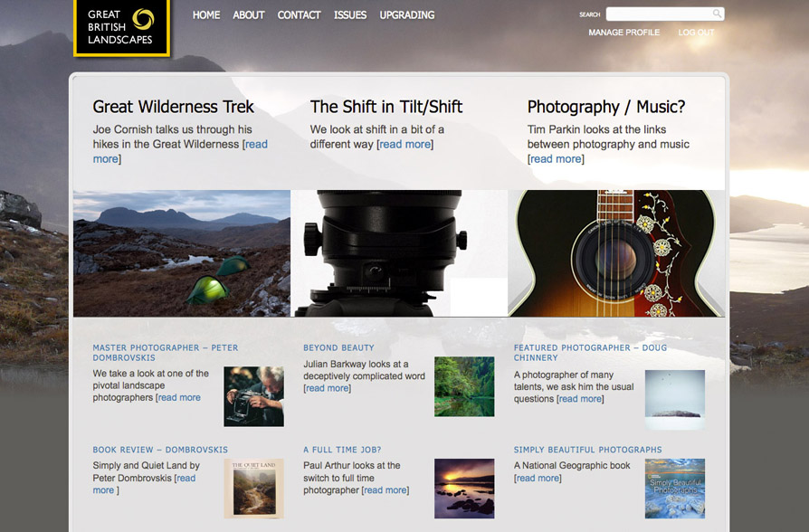Image resolution: width=809 pixels, height=532 pixels.
Task: Open the Great Wilderness Trek headline
Action: coord(174,107)
